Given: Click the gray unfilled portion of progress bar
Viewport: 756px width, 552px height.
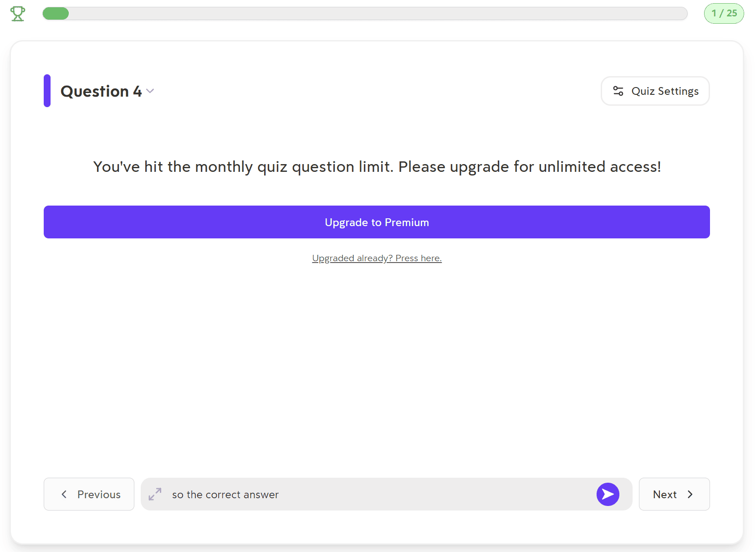Looking at the screenshot, I should 378,14.
